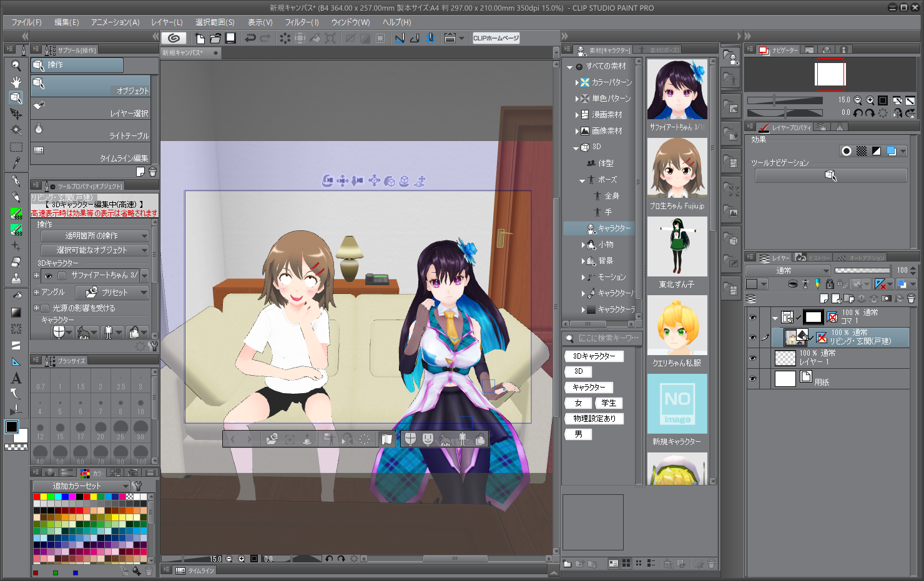
Task: Click the CLIPホームページ button
Action: pyautogui.click(x=496, y=38)
